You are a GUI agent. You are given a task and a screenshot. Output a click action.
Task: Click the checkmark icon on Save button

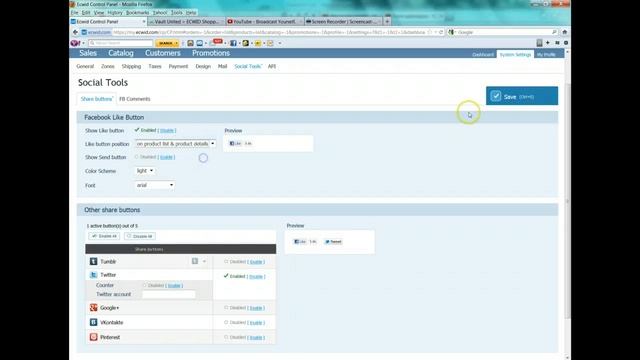point(496,96)
